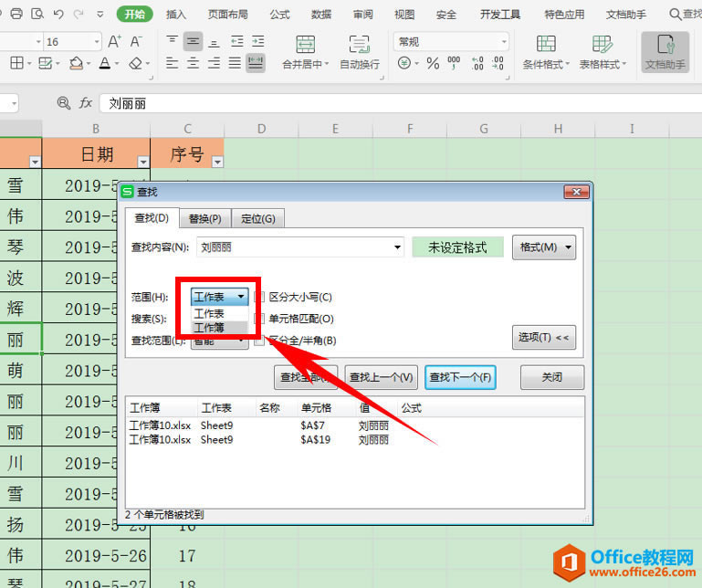Select the middle vertical align icon
This screenshot has width=702, height=588.
pyautogui.click(x=193, y=41)
